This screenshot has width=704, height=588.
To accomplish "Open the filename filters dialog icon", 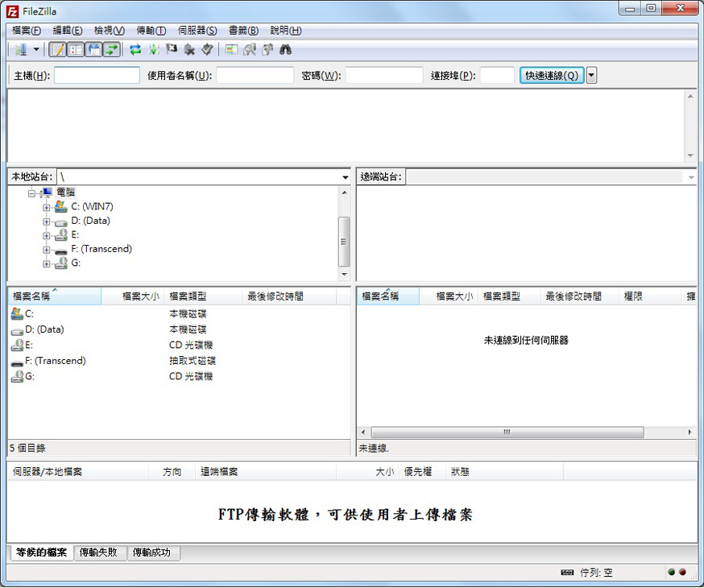I will (231, 50).
